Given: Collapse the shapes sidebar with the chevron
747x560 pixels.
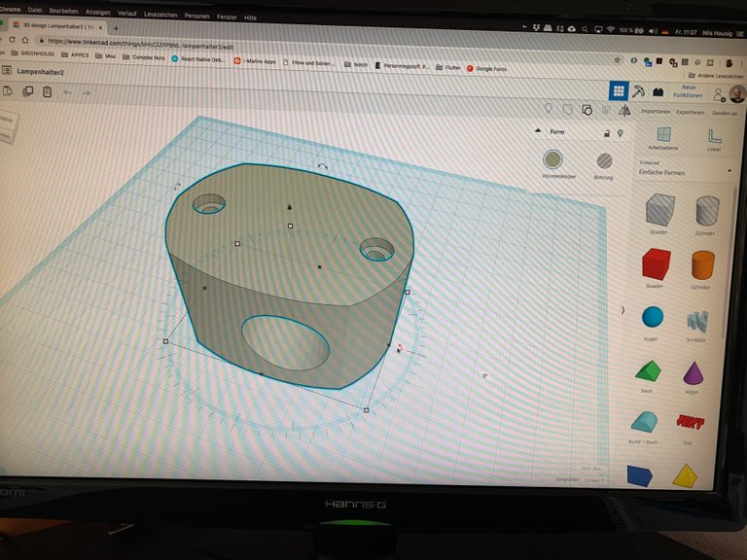Looking at the screenshot, I should [622, 310].
